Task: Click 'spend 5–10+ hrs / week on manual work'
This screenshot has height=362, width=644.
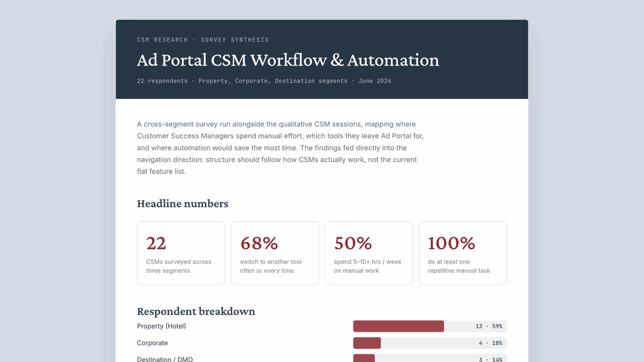Action: (x=367, y=267)
